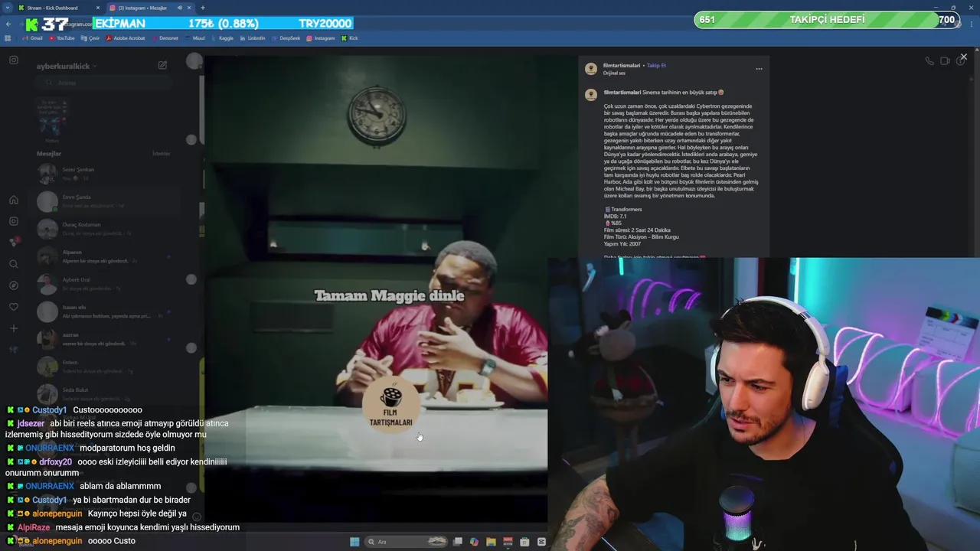Click the taskbar Ara search box
This screenshot has width=980, height=551.
tap(407, 542)
